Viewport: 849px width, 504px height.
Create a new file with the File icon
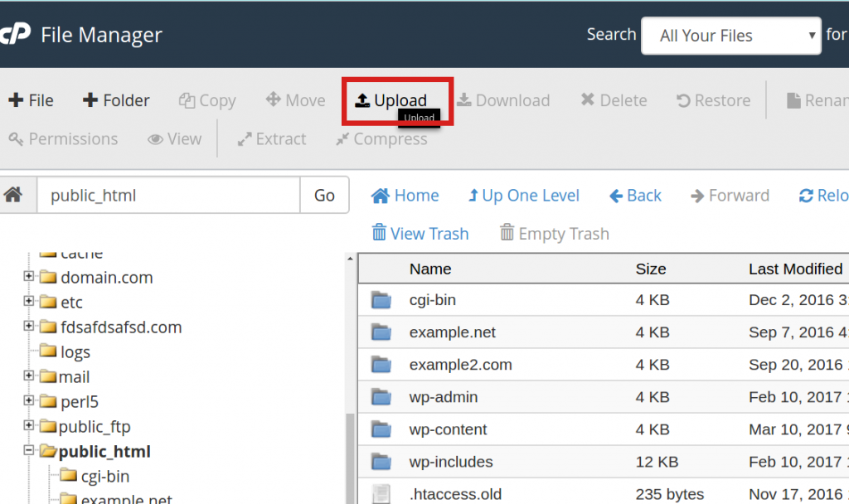(x=31, y=99)
